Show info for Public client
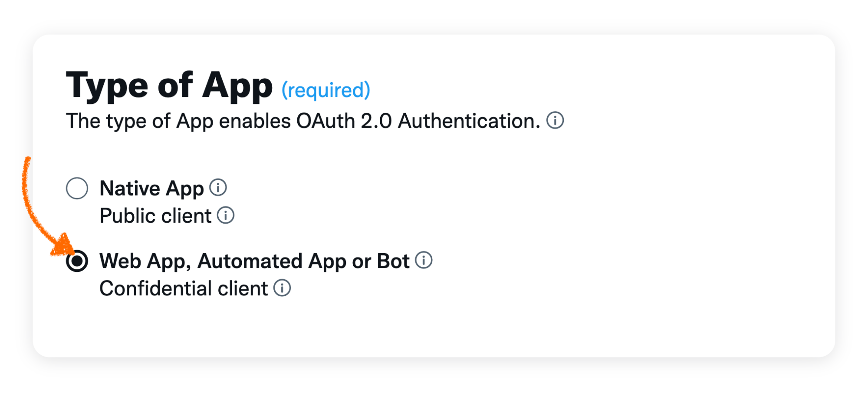Image resolution: width=868 pixels, height=394 pixels. click(225, 215)
